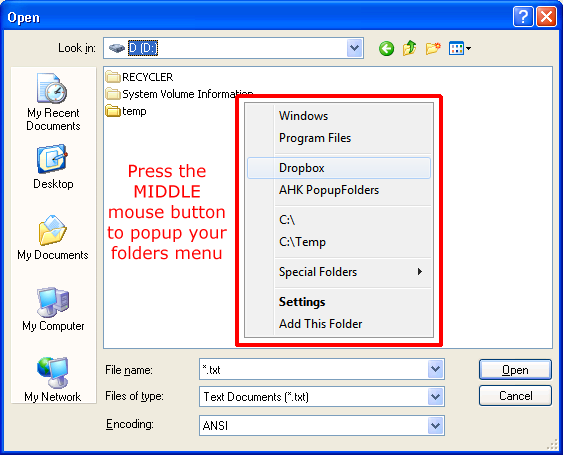Open My Documents in places bar
Viewport: 563px width, 455px height.
tap(53, 237)
